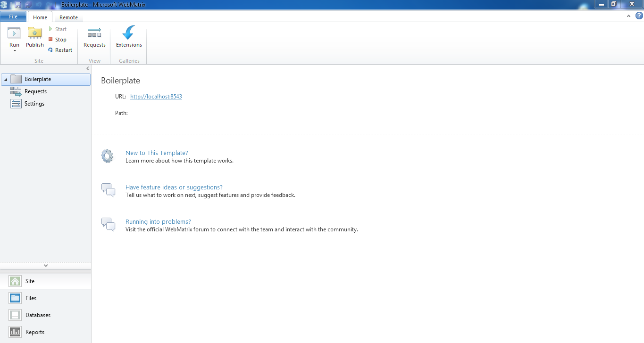Switch to the Databases workspace
644x343 pixels.
coord(37,315)
